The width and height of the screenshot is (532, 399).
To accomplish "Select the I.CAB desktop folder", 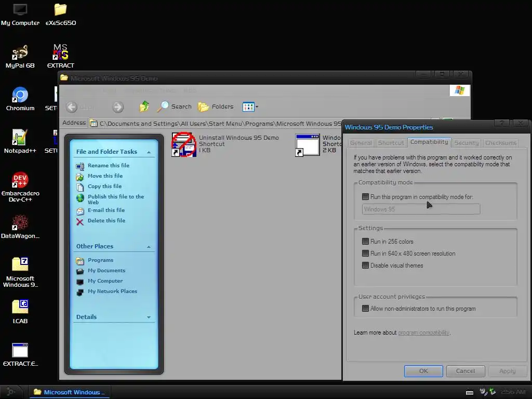I will 20,312.
